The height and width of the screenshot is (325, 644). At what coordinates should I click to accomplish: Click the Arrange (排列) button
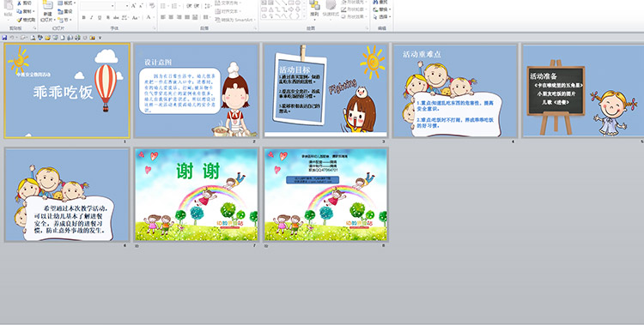314,9
